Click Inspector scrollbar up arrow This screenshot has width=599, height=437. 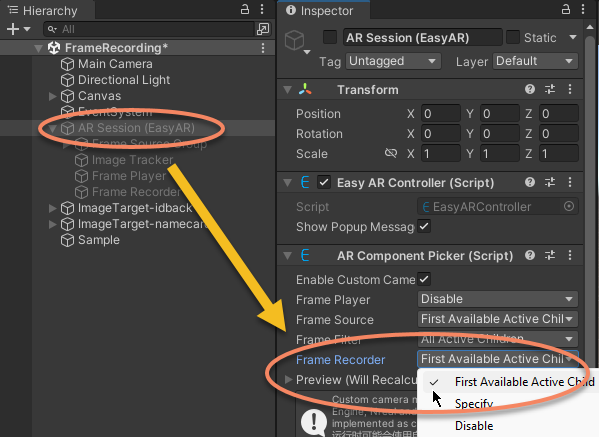click(x=590, y=28)
